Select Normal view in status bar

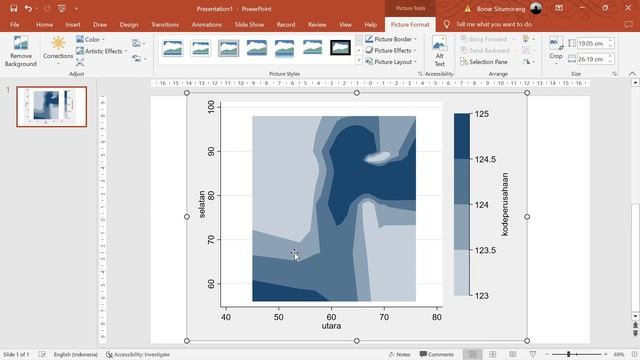pos(473,354)
